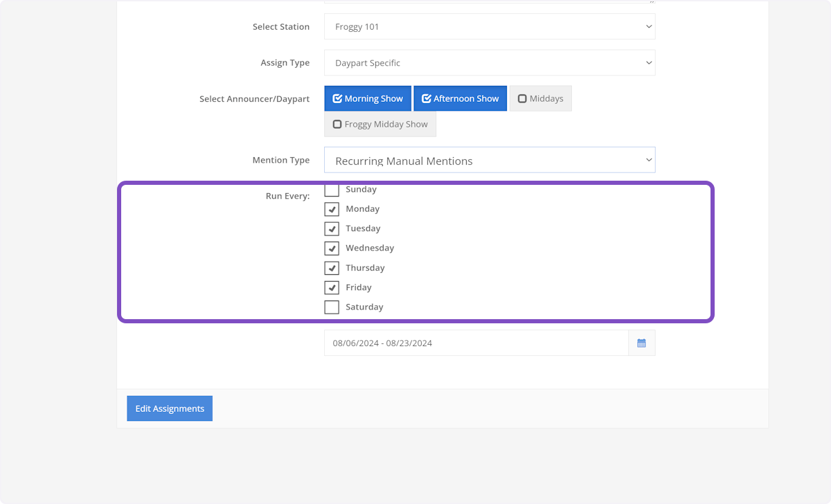Image resolution: width=831 pixels, height=504 pixels.
Task: Click the Wednesday label text
Action: (x=370, y=248)
